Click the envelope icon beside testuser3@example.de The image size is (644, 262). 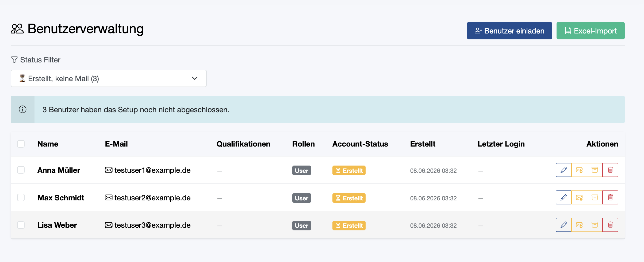point(109,225)
